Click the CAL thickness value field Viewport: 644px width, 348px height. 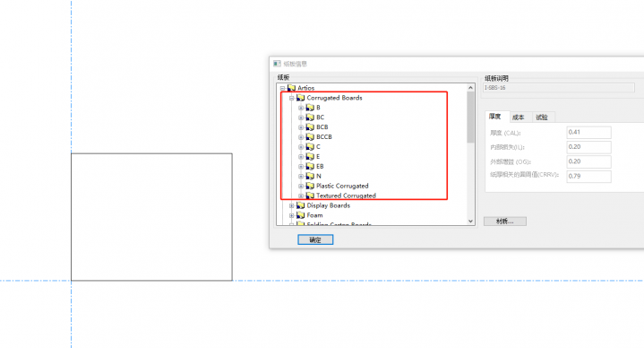pos(588,133)
